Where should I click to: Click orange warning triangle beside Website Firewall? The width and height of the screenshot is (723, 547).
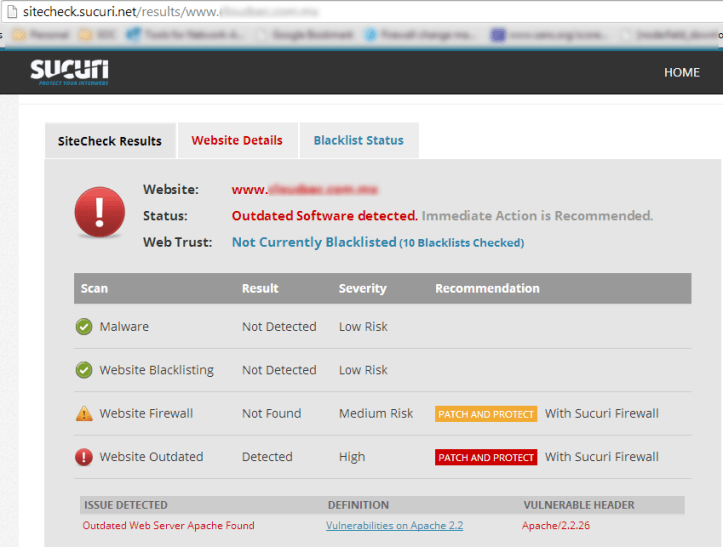pos(84,414)
